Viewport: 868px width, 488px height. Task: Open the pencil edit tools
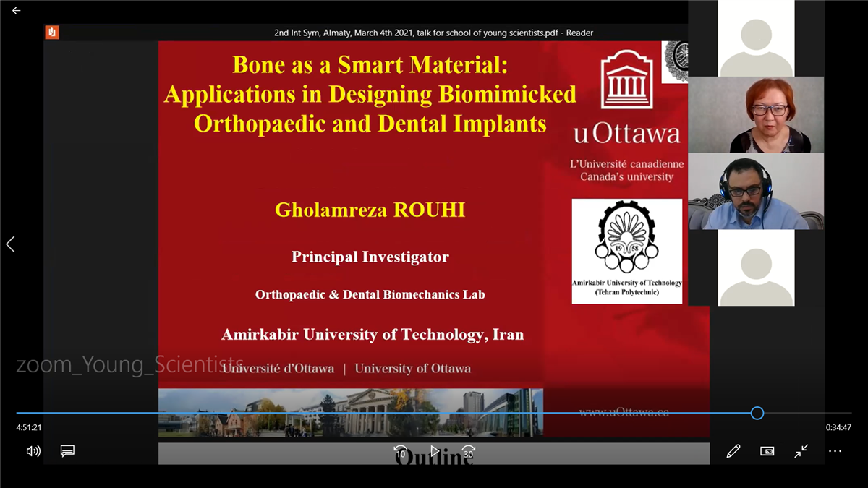(733, 451)
